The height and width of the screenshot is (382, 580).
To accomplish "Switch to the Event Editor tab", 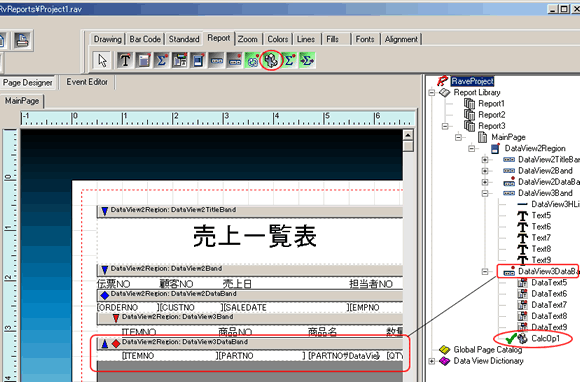I will coord(87,82).
